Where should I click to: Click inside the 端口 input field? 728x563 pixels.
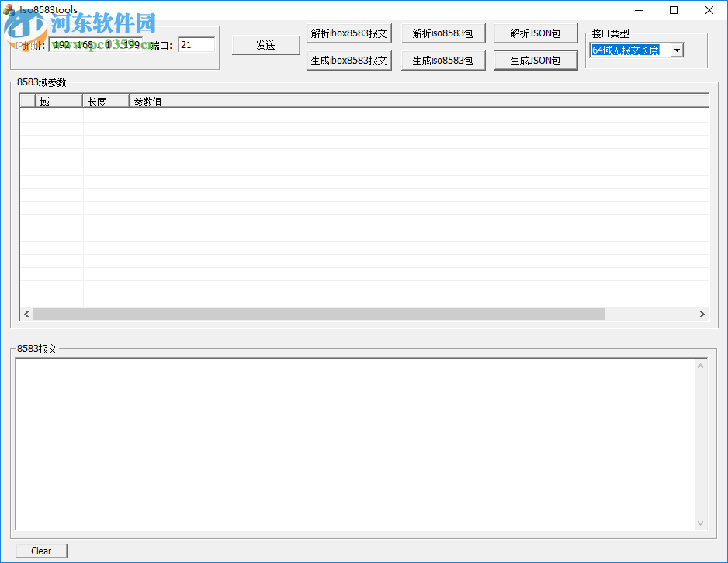coord(196,43)
